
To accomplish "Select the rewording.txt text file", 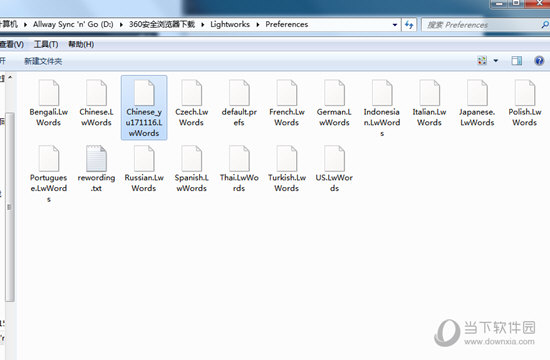I will tap(96, 169).
